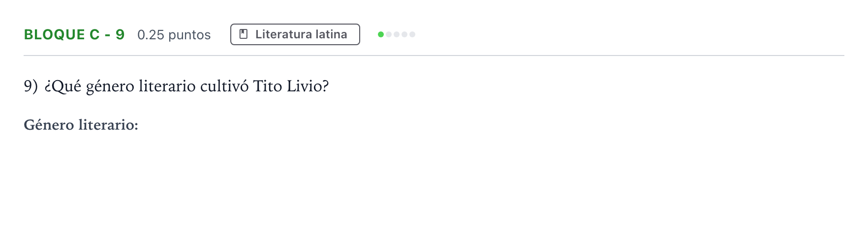The height and width of the screenshot is (225, 868).
Task: Click the 'Género literario:' answer label
Action: coord(81,125)
